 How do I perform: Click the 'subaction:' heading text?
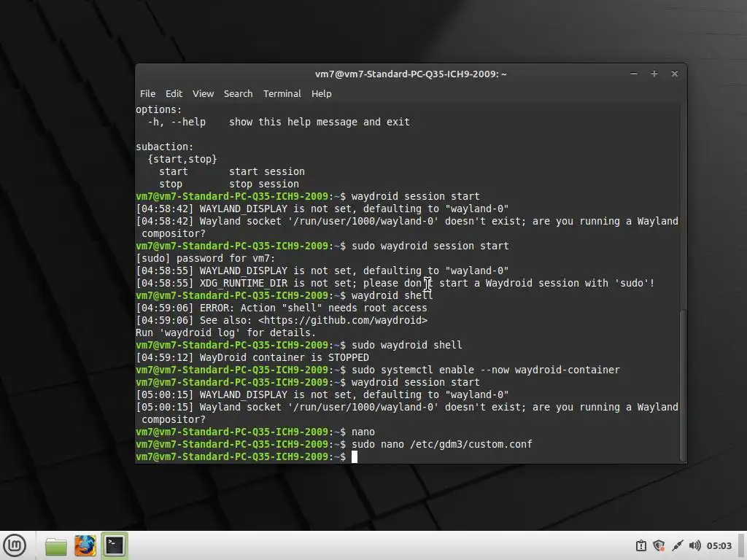click(164, 147)
